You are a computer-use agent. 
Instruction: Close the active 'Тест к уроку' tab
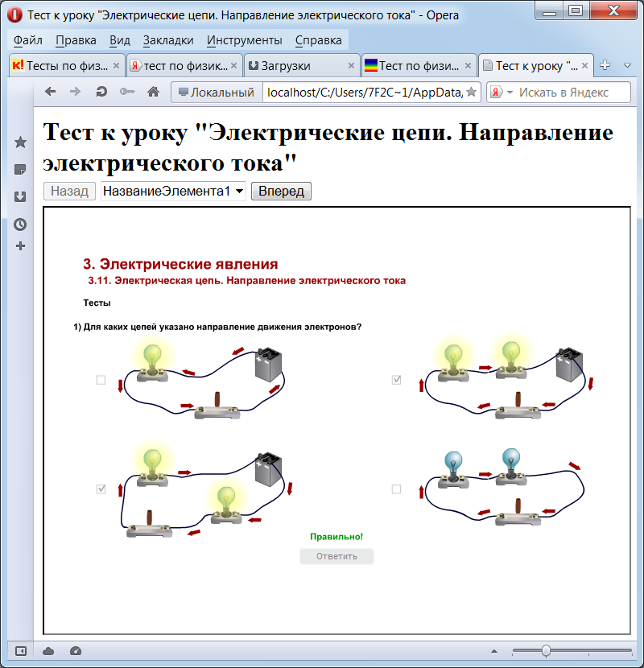(584, 66)
